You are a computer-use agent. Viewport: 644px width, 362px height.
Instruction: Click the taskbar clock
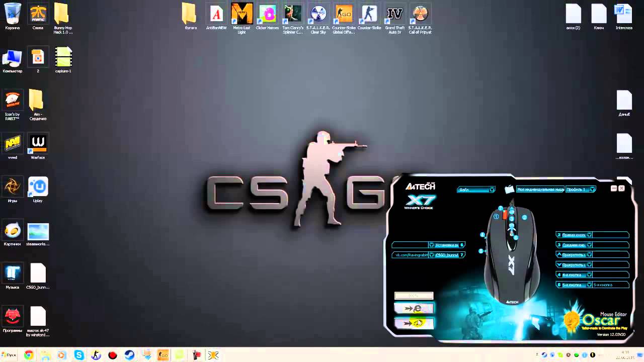[x=625, y=355]
